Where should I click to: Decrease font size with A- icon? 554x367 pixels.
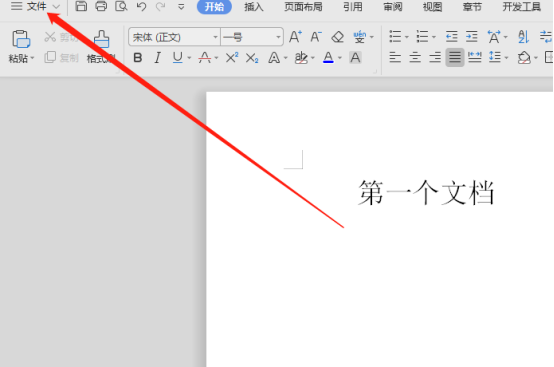[316, 37]
